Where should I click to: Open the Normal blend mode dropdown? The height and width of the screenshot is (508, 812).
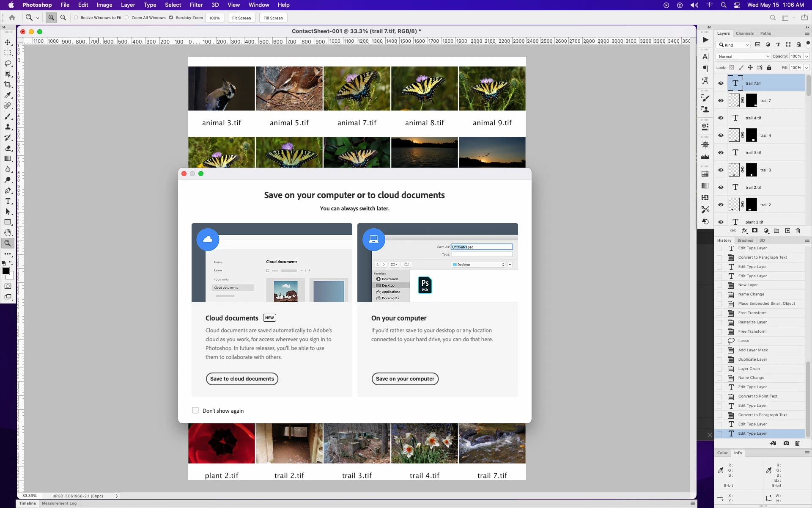(743, 56)
